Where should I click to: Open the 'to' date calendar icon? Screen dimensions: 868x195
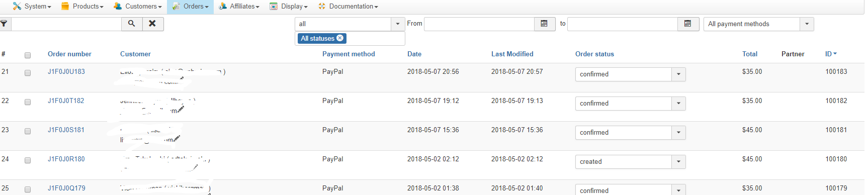pos(688,24)
